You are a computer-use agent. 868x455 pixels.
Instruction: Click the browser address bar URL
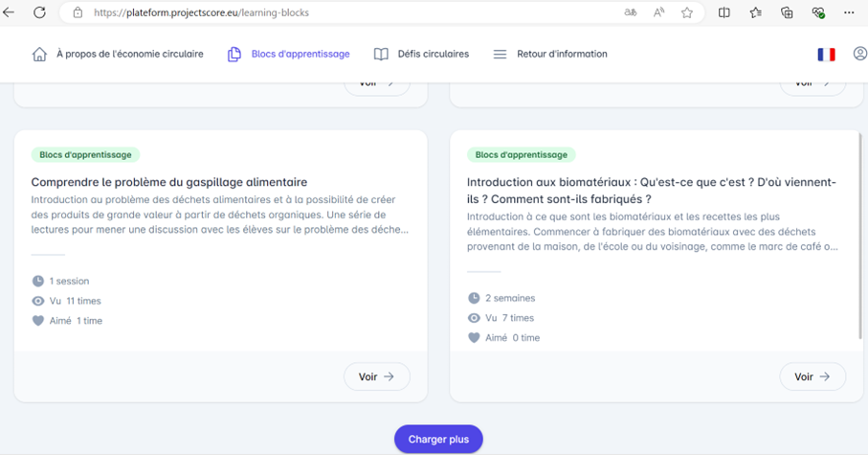(x=201, y=12)
